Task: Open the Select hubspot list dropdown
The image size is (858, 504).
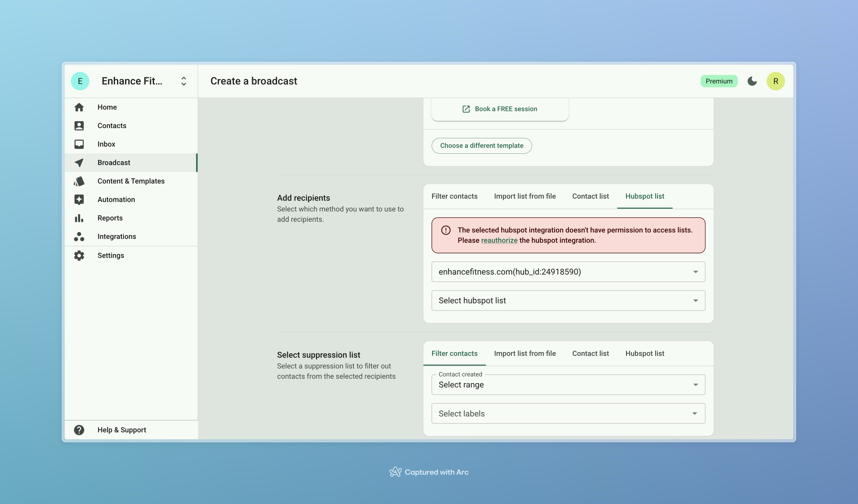Action: (568, 300)
